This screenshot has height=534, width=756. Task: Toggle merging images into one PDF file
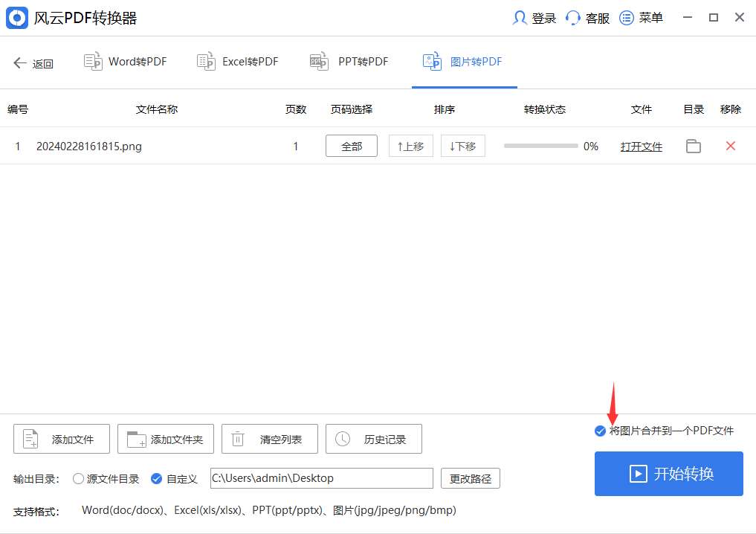599,431
